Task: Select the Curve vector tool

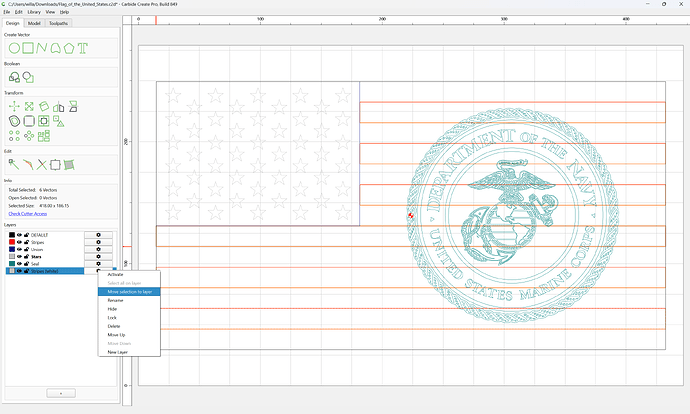Action: coord(55,48)
